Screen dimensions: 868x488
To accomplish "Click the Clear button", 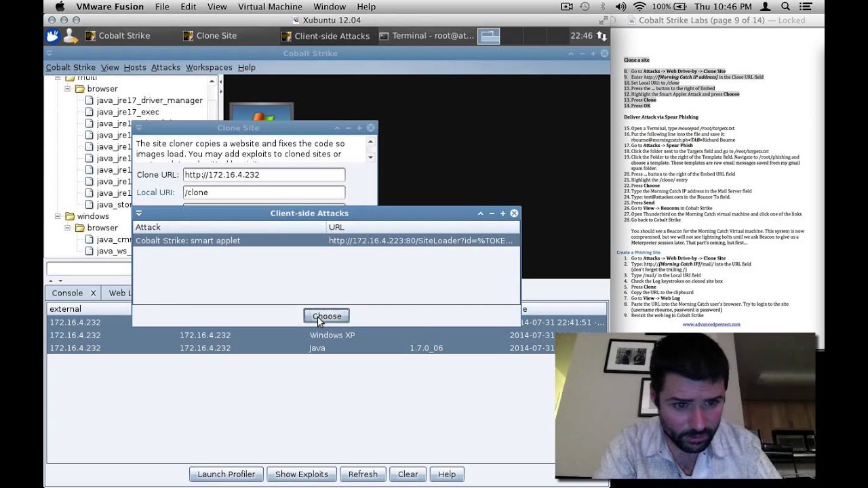I will point(408,474).
